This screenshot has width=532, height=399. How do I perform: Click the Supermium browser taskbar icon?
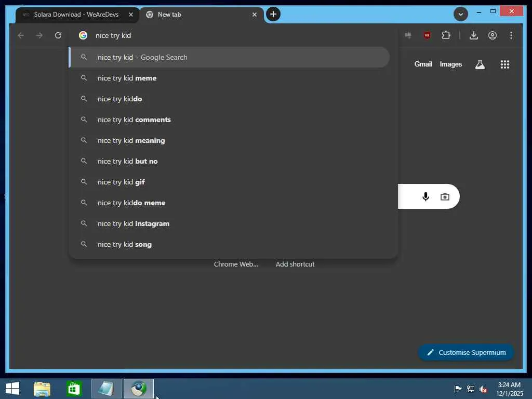pos(138,389)
